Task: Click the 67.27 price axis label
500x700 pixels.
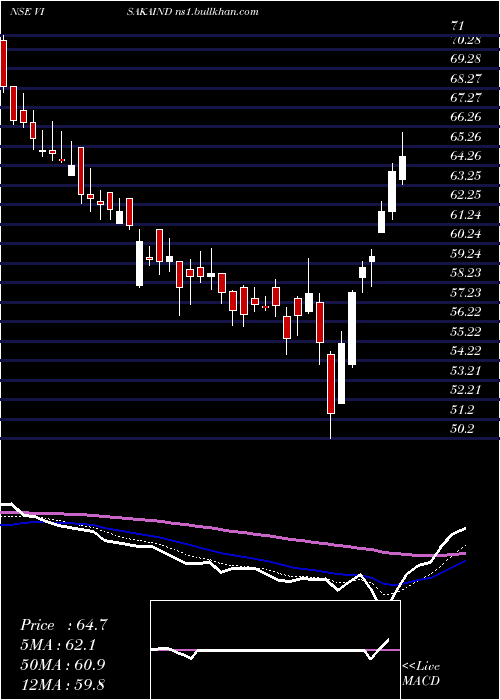Action: click(466, 98)
